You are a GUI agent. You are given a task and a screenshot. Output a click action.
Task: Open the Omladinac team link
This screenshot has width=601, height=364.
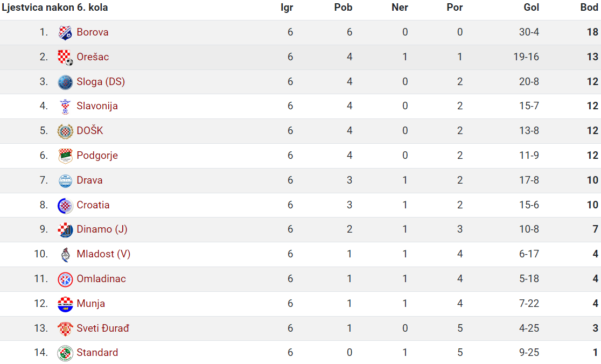click(101, 279)
